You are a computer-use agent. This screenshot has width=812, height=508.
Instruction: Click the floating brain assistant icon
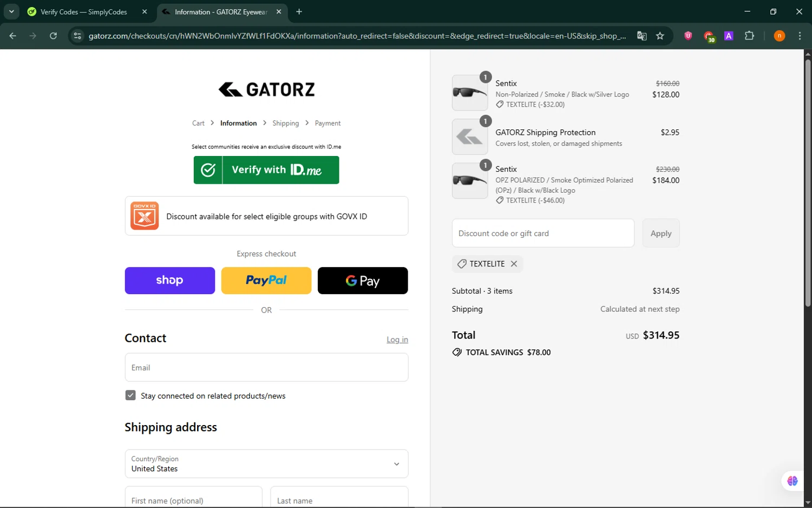[793, 480]
